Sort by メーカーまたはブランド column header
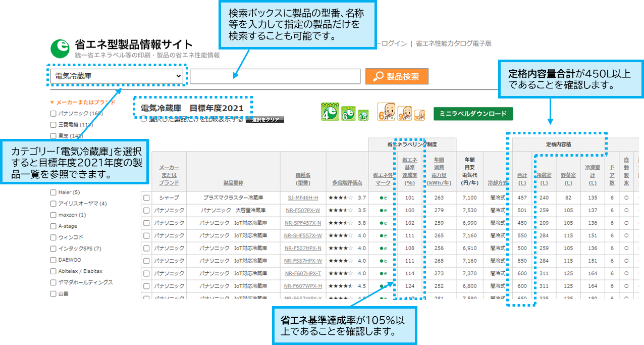Viewport: 644px width, 345px height. (169, 175)
